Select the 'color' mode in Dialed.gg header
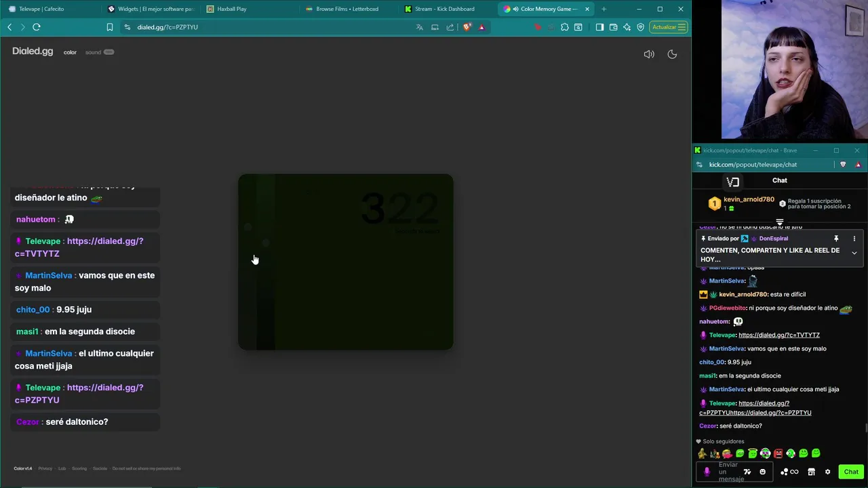Image resolution: width=868 pixels, height=488 pixels. click(x=70, y=52)
